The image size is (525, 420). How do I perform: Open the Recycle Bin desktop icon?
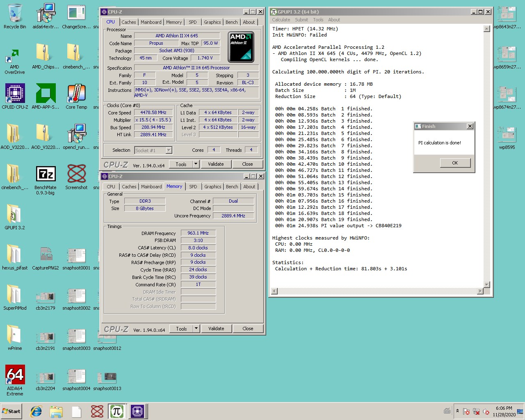pyautogui.click(x=15, y=16)
